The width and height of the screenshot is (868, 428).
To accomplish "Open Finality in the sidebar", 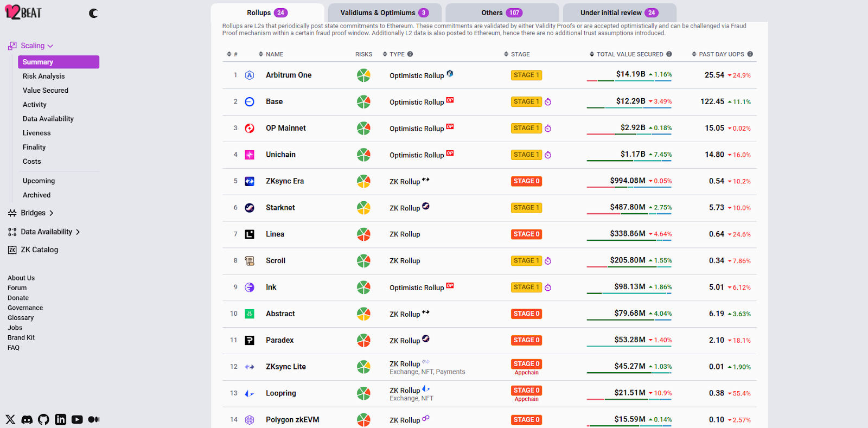I will click(34, 147).
